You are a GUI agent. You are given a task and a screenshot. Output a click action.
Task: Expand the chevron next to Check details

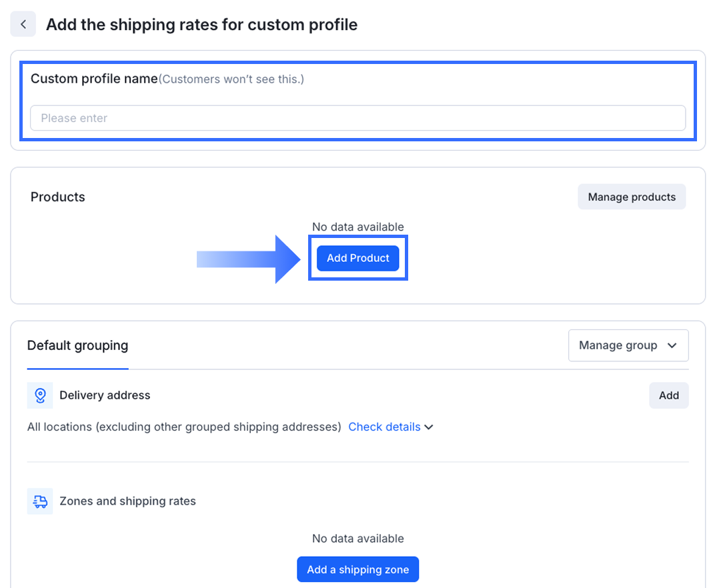(429, 427)
